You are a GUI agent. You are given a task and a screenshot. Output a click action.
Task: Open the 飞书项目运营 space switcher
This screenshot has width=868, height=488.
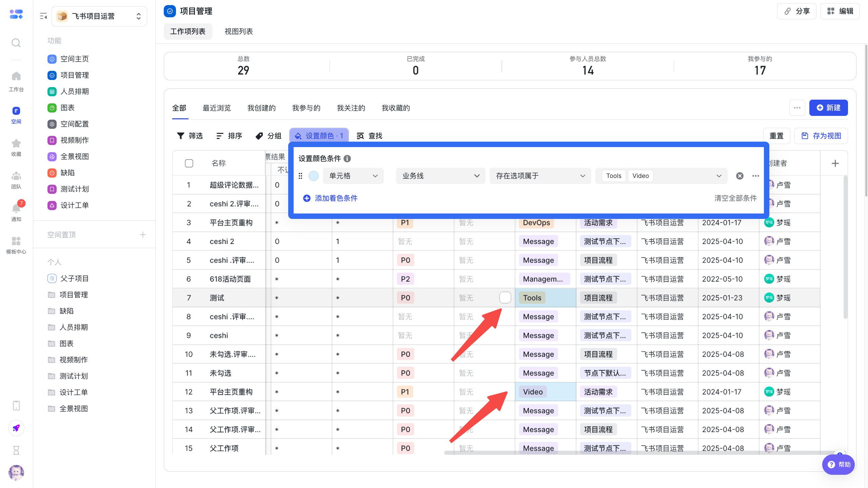99,16
